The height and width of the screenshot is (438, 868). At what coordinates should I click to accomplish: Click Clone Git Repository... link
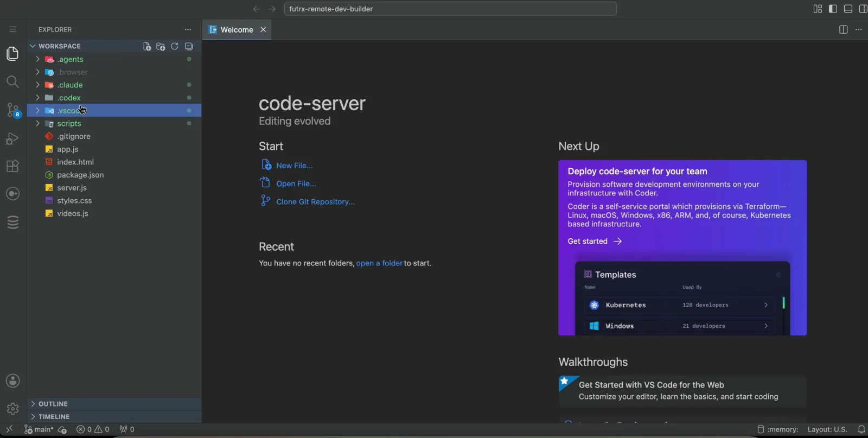(x=315, y=201)
